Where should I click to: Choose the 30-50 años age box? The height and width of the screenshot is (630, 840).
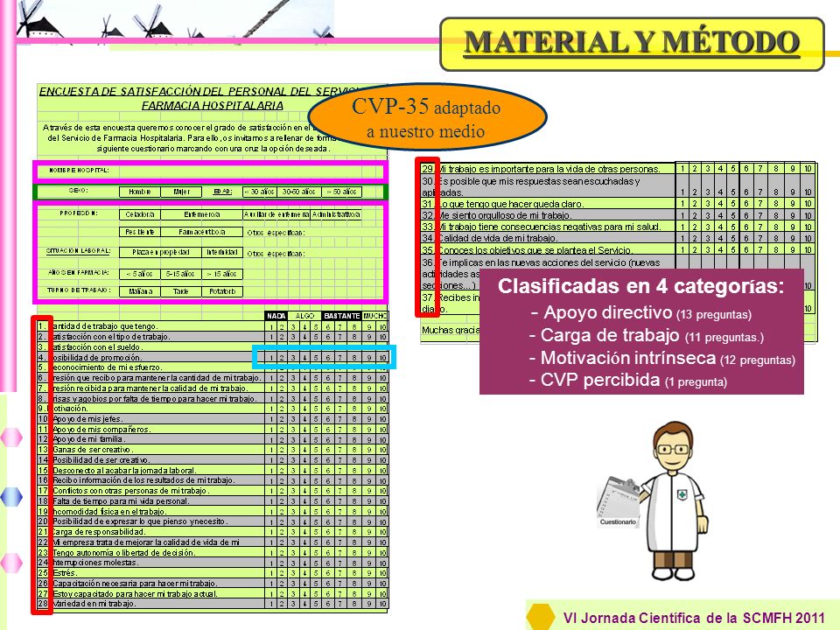pyautogui.click(x=299, y=192)
